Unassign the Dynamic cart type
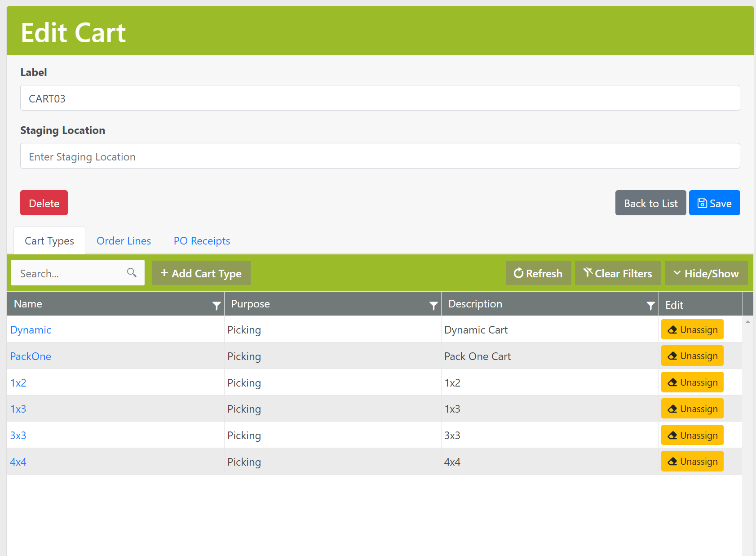This screenshot has height=556, width=756. coord(692,329)
